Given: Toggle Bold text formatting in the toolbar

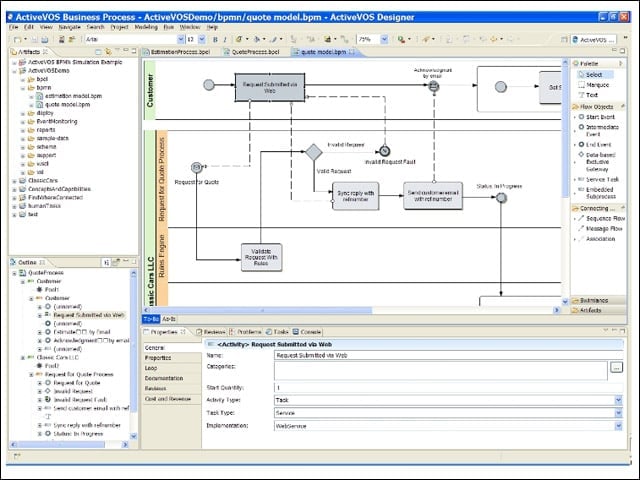Looking at the screenshot, I should (215, 40).
